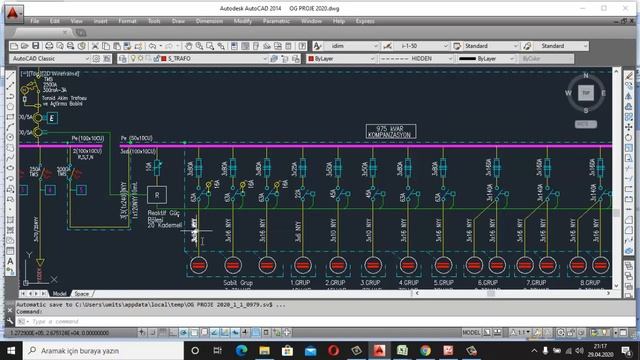This screenshot has width=640, height=360.
Task: Click the TOP face of the ViewCube
Action: [x=586, y=93]
